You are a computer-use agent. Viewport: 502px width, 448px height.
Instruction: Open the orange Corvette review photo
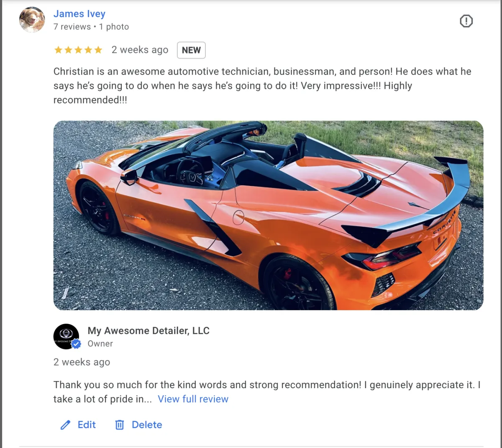[x=268, y=215]
